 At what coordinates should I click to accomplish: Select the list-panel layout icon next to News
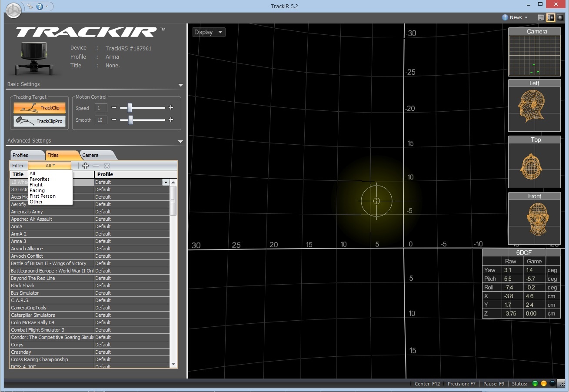541,18
